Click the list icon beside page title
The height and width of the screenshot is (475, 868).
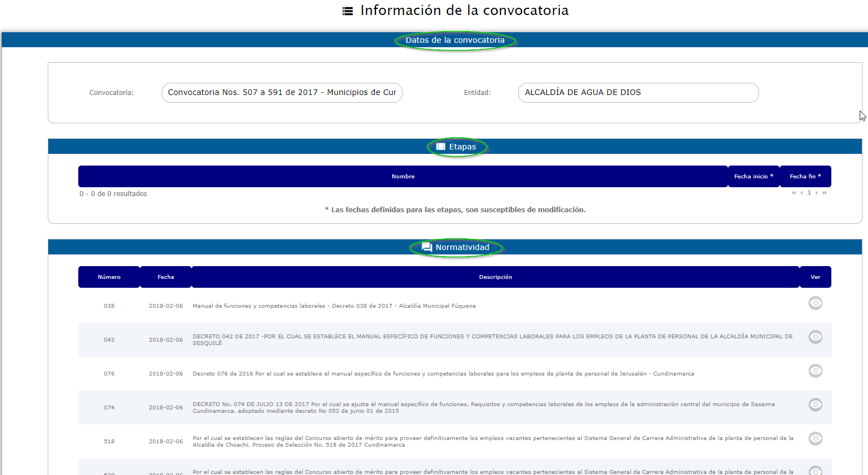[x=348, y=11]
